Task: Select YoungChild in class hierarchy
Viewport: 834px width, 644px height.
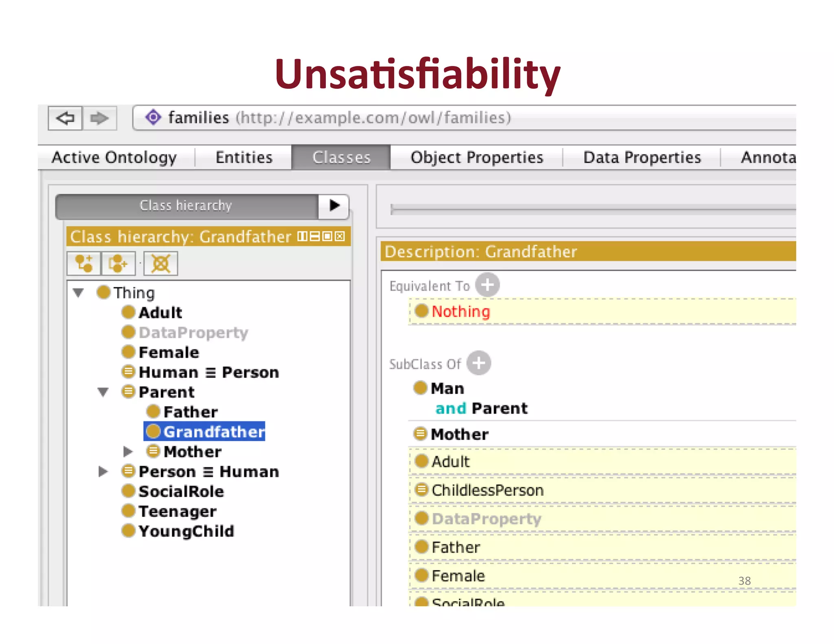Action: [x=178, y=531]
